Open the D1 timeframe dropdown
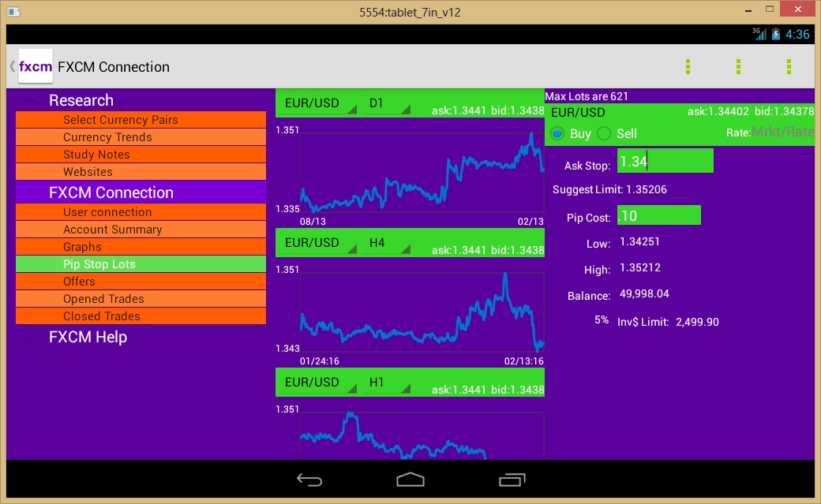The image size is (821, 504). tap(386, 103)
